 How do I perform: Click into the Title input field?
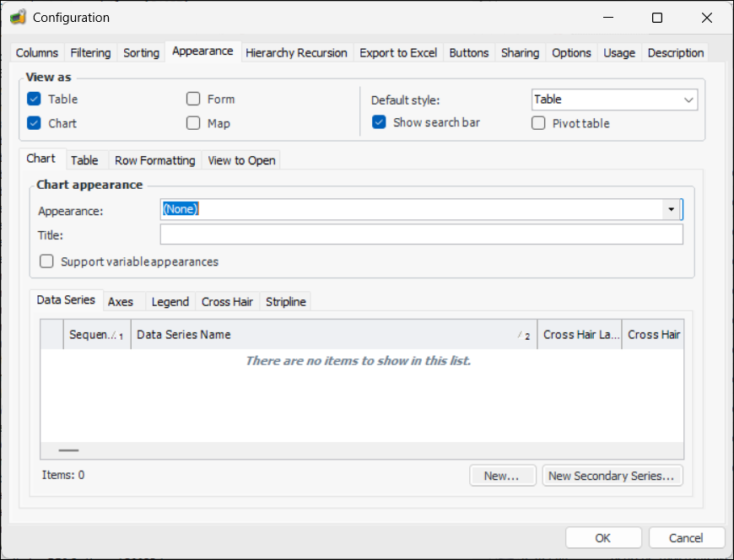coord(421,234)
